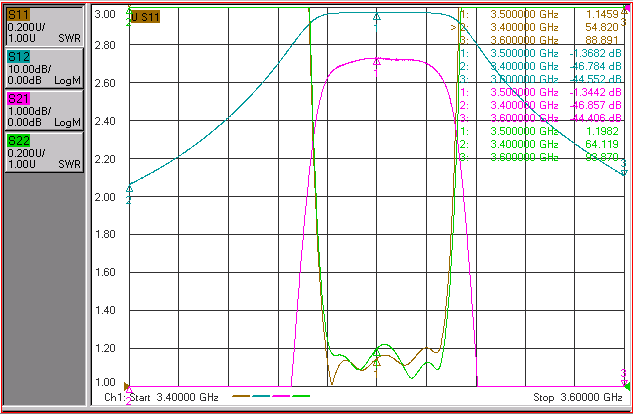Click S21 marker 1 readout -1.3442 dB
The image size is (633, 414).
pyautogui.click(x=595, y=92)
